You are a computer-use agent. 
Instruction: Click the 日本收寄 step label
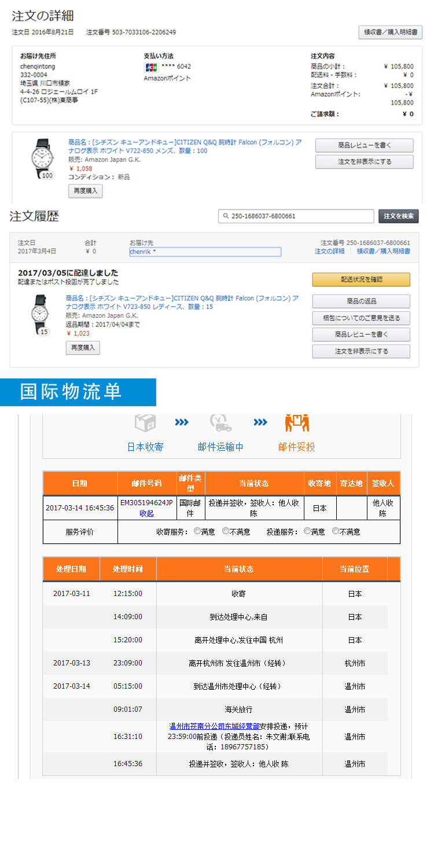145,447
